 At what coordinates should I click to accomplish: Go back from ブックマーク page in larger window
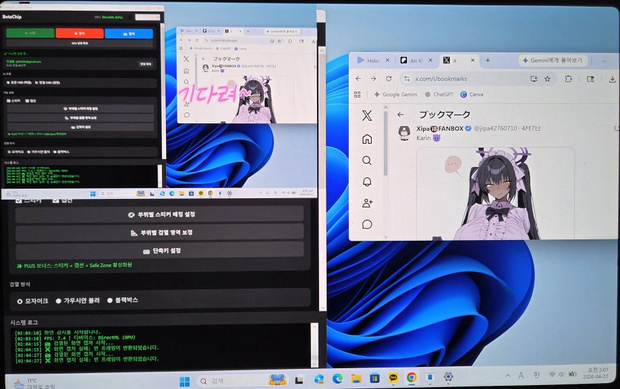(x=401, y=115)
